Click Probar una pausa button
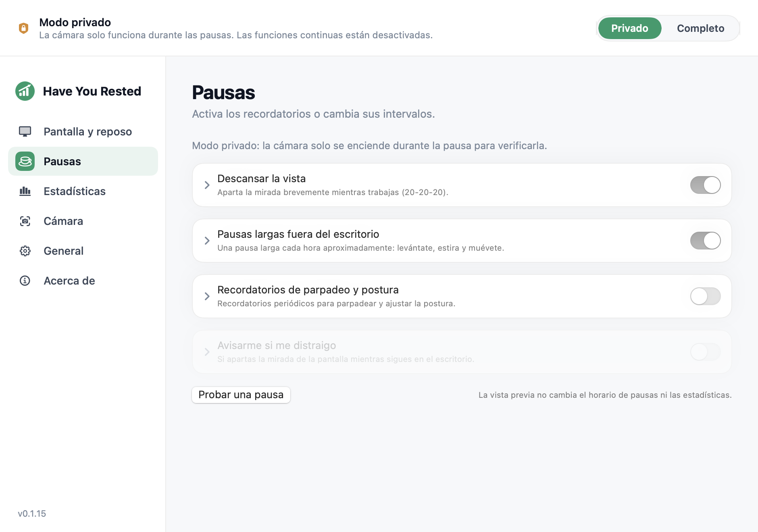 (241, 395)
